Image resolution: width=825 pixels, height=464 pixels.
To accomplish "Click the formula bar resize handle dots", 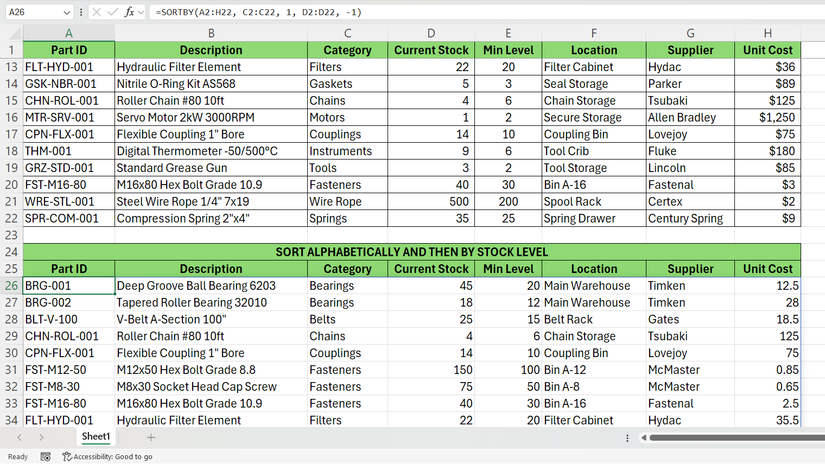I will point(80,12).
